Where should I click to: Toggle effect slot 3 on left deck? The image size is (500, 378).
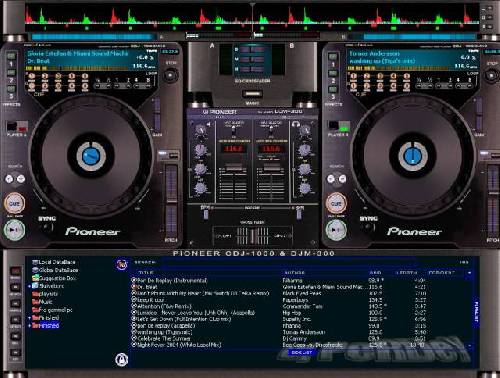pyautogui.click(x=11, y=89)
